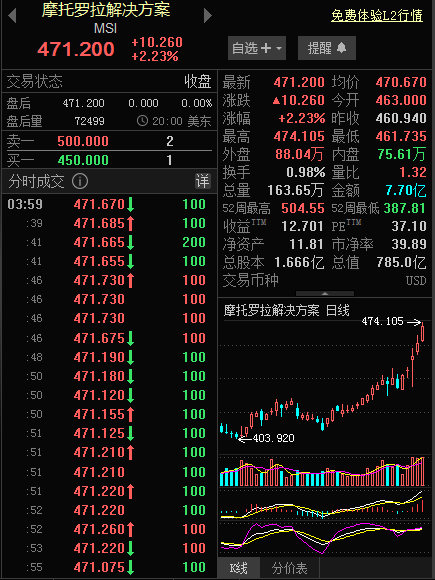Click the info icon beside 分时成交
The height and width of the screenshot is (580, 435).
click(x=80, y=181)
